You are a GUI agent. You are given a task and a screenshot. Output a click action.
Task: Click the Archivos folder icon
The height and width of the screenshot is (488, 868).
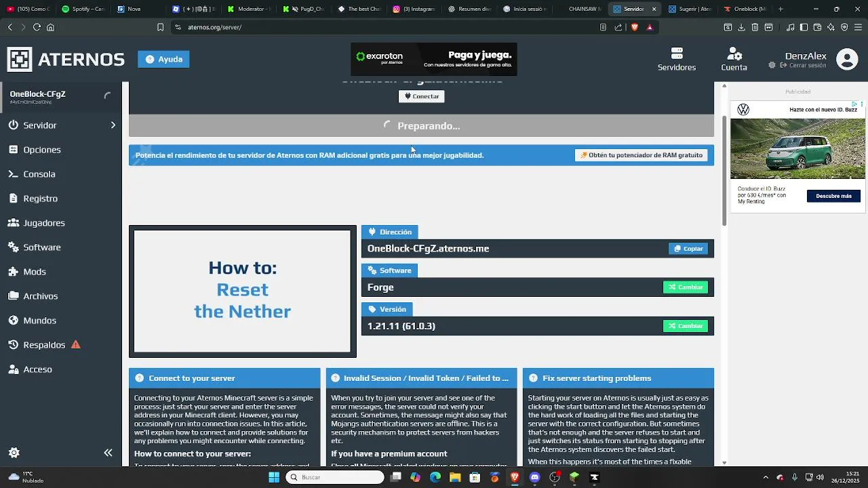[13, 296]
